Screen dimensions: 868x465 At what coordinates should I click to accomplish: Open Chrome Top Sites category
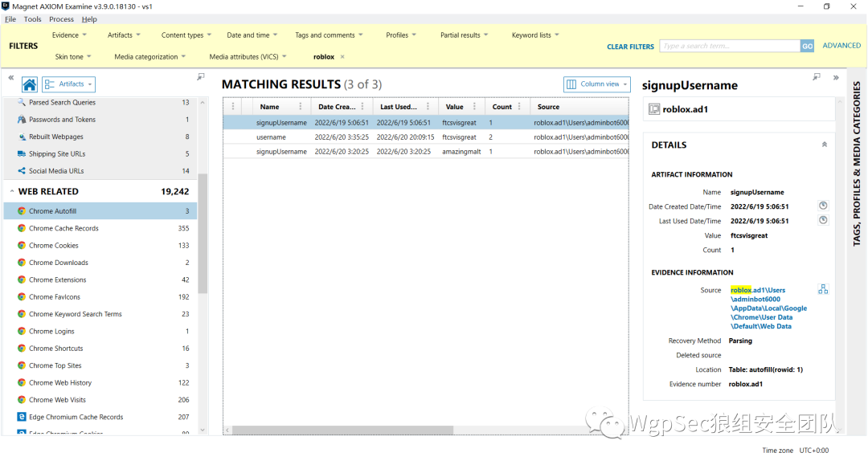pos(100,365)
